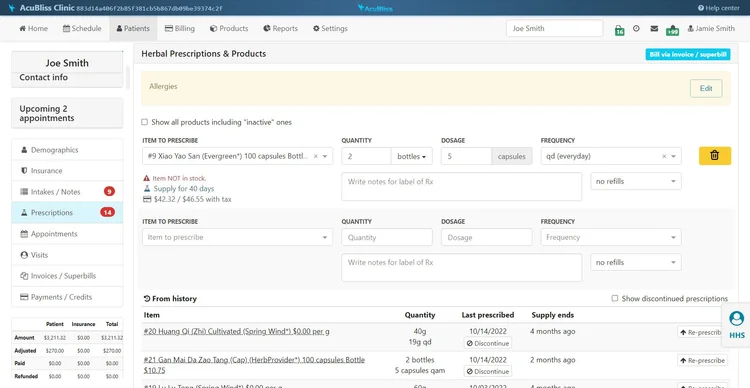750x388 pixels.
Task: Open Appointments in patient sidebar
Action: pos(67,234)
